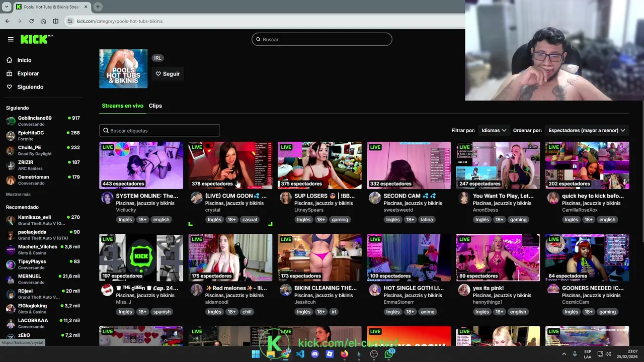Toggle the browser sidebar panel icon
Image resolution: width=644 pixels, height=362 pixels.
55,21
